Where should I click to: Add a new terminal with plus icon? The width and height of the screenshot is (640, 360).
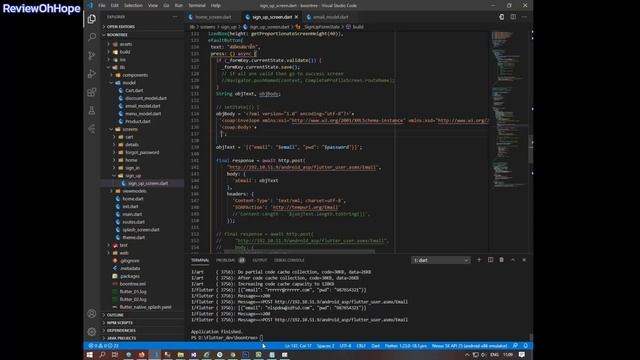pyautogui.click(x=479, y=260)
